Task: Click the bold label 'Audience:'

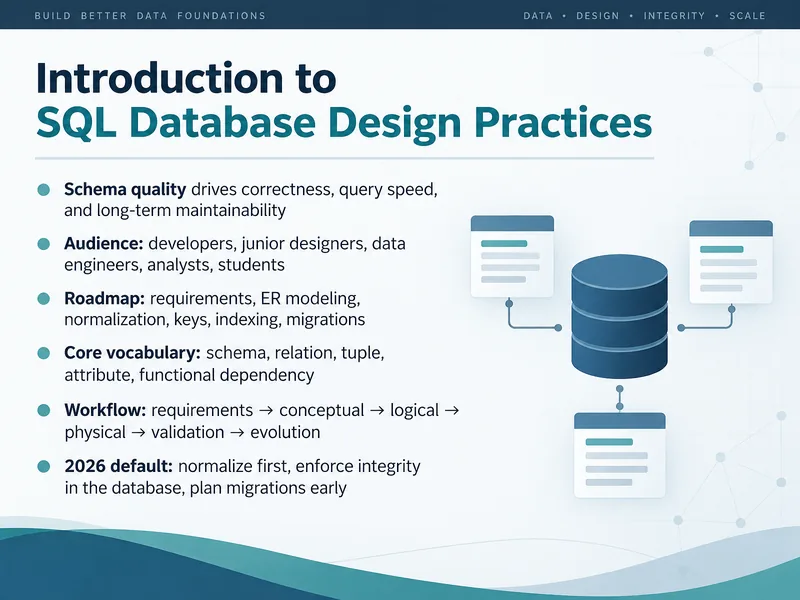Action: pyautogui.click(x=104, y=243)
